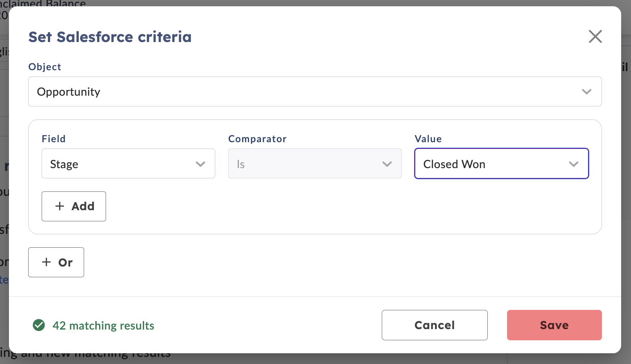Close the Set Salesforce criteria dialog
The height and width of the screenshot is (364, 631).
595,36
